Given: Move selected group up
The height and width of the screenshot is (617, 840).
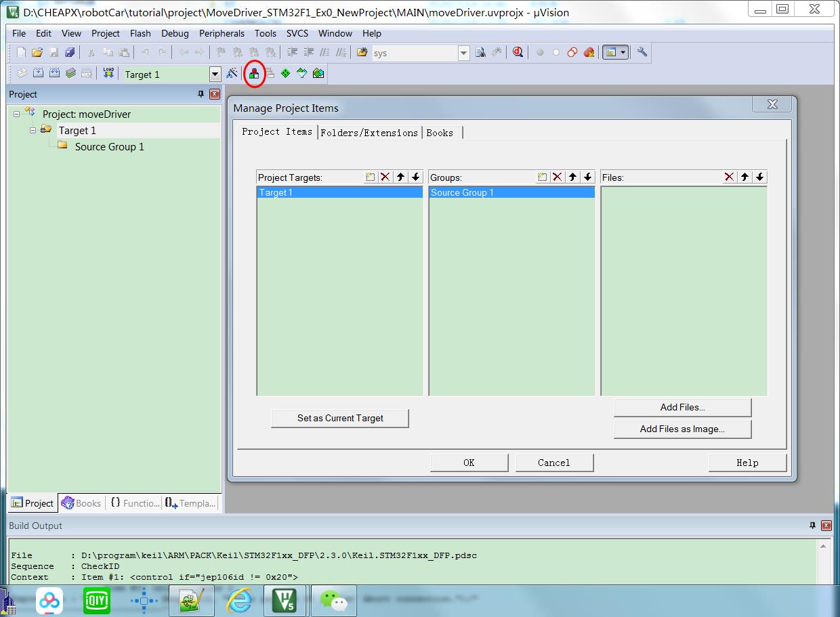Looking at the screenshot, I should coord(573,177).
